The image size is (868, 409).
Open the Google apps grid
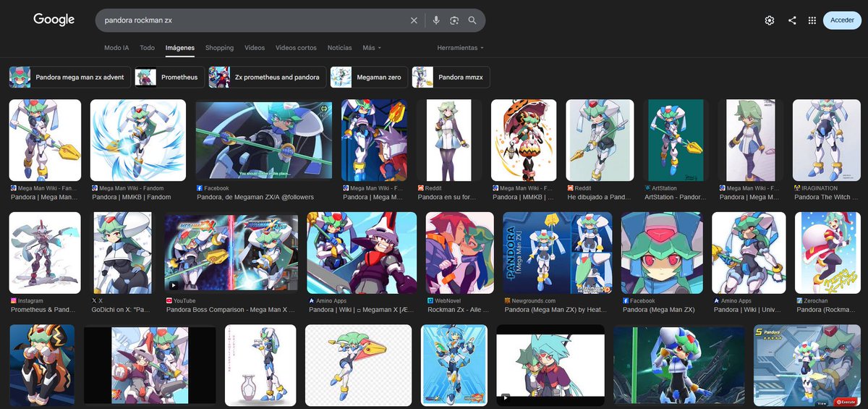(812, 20)
